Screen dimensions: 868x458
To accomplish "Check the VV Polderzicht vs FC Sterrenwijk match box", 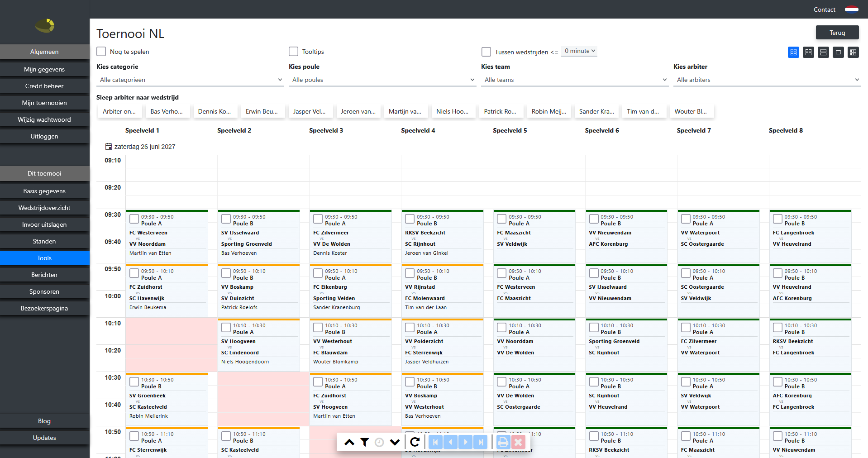I will (410, 328).
